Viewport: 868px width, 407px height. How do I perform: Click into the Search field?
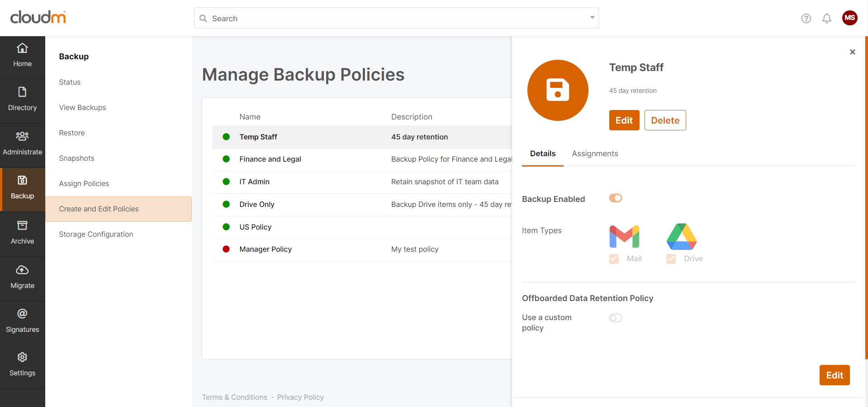[394, 19]
